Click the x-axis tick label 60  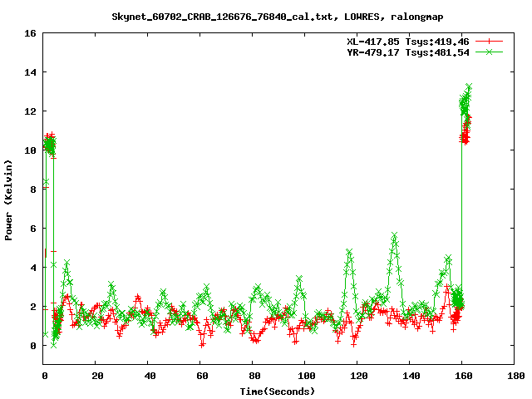pos(202,376)
